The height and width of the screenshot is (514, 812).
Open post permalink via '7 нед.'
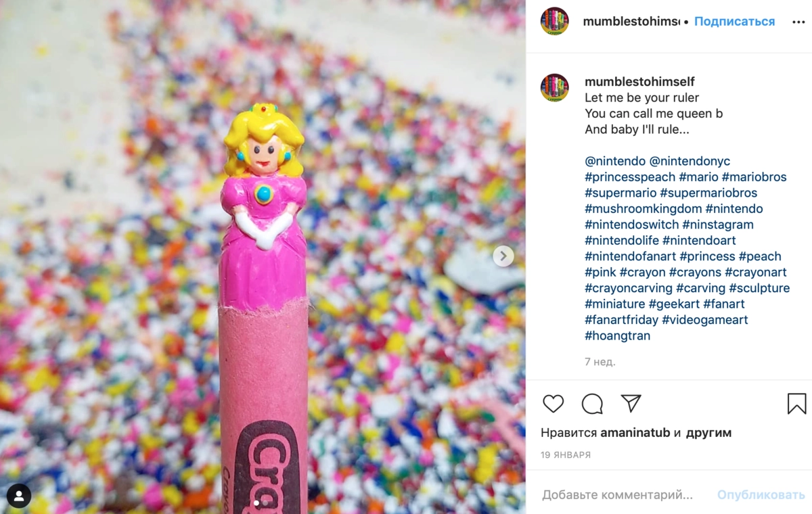[x=600, y=363]
